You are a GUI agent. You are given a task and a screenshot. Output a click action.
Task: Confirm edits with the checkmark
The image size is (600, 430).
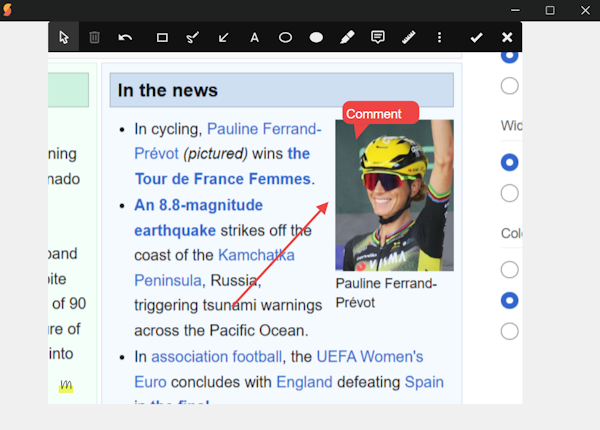point(476,37)
